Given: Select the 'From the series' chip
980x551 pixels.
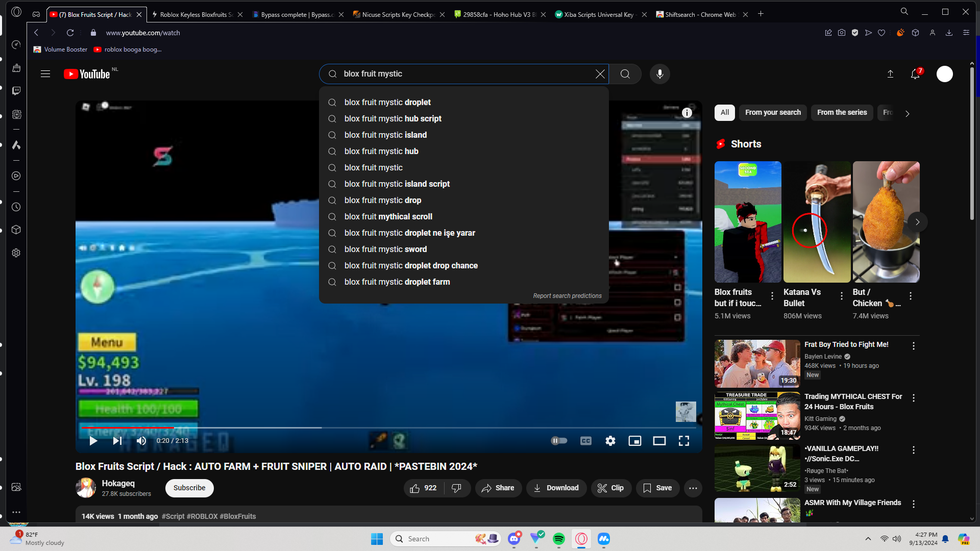Looking at the screenshot, I should click(842, 113).
